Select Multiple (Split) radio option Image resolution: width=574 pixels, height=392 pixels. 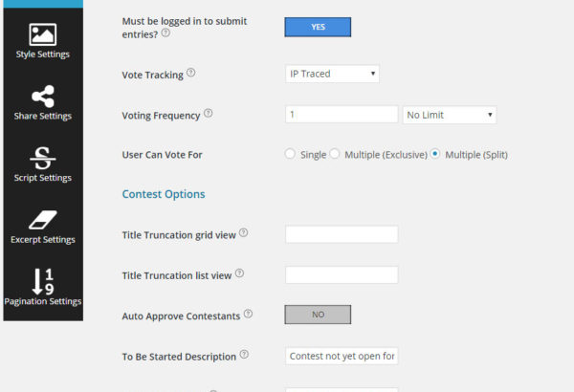coord(435,154)
